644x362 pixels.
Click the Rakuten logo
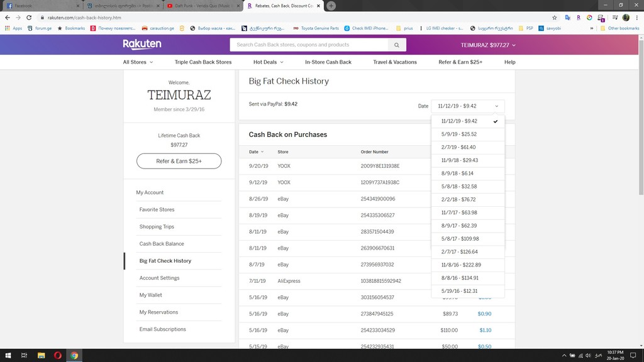click(142, 45)
